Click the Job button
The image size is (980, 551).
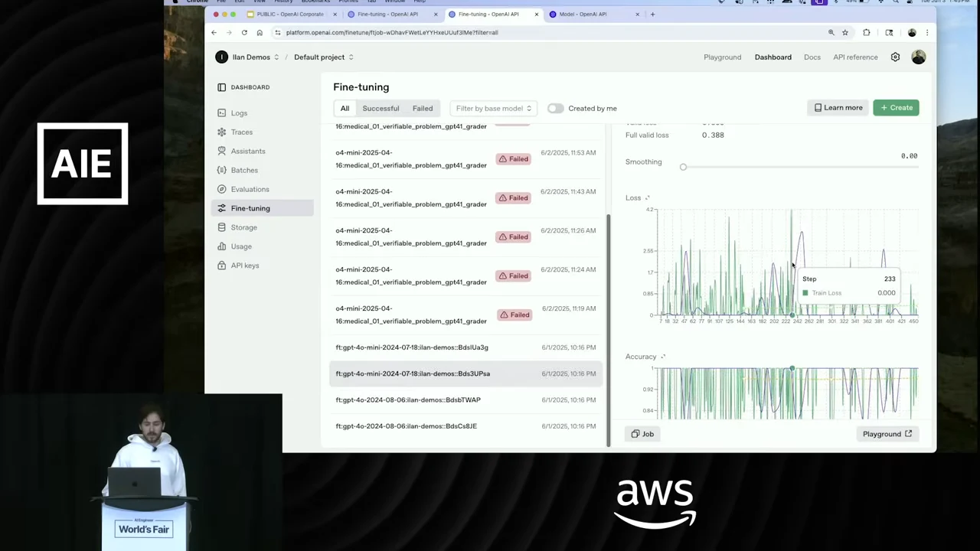point(642,434)
